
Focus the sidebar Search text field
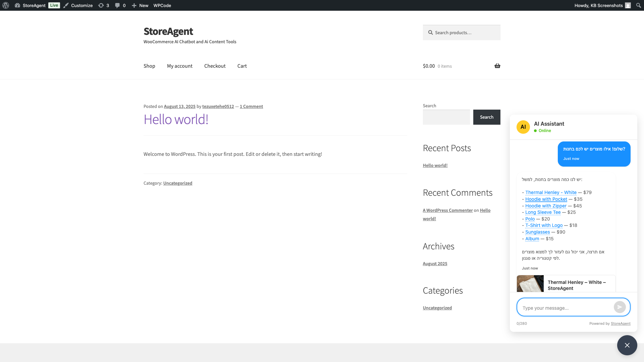pos(446,117)
